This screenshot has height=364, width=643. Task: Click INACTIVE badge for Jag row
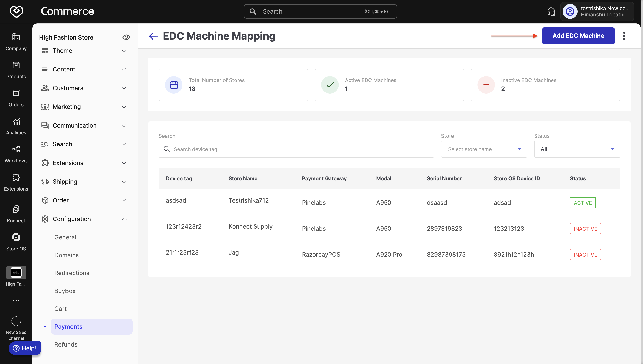tap(585, 255)
